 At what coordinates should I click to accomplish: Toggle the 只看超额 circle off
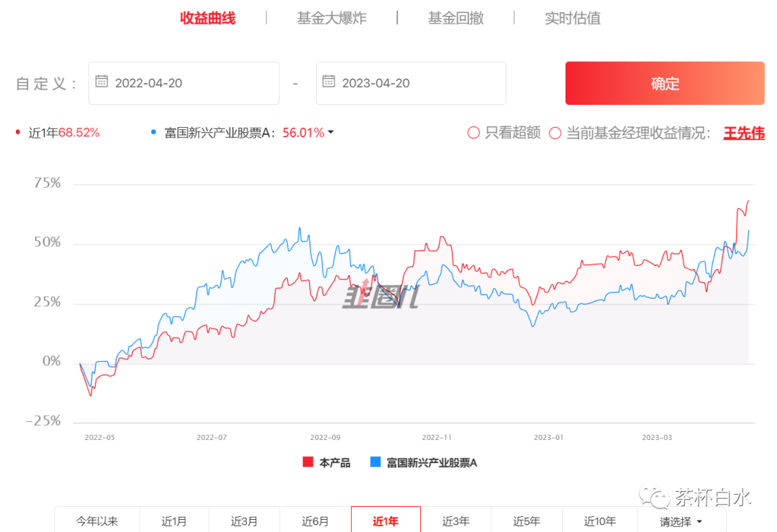(473, 132)
